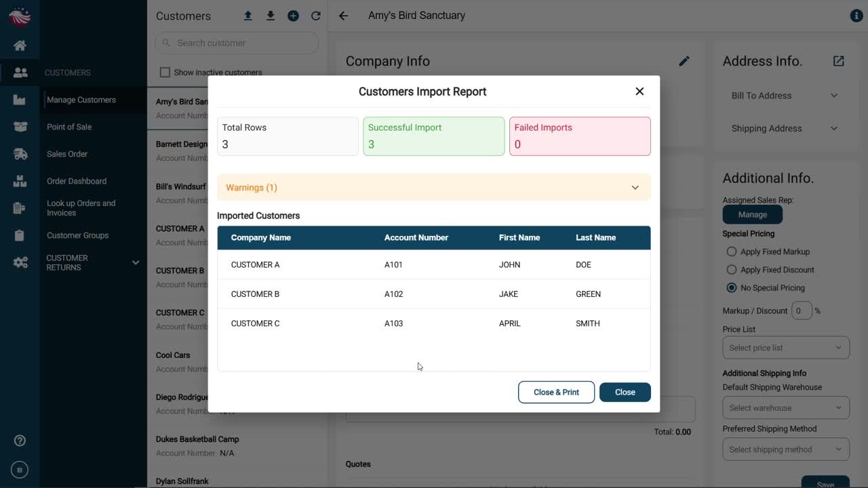Go to Customer Groups in sidebar
The height and width of the screenshot is (488, 868).
point(77,235)
